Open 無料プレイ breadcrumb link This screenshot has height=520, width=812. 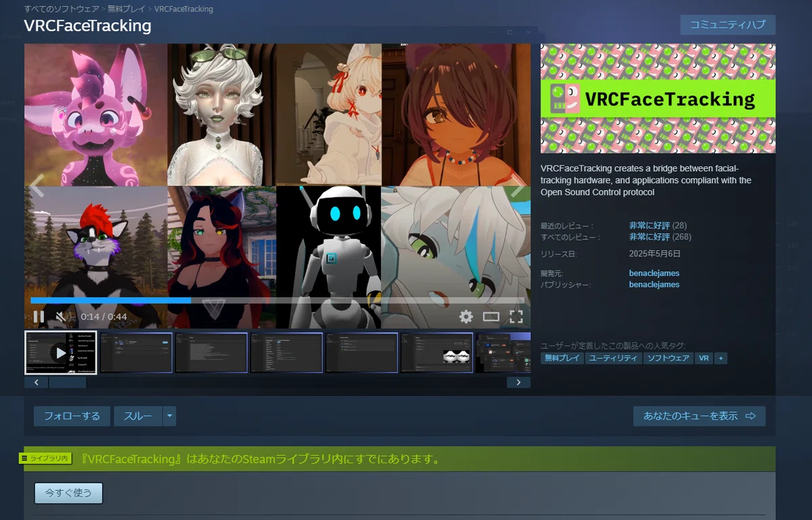127,9
